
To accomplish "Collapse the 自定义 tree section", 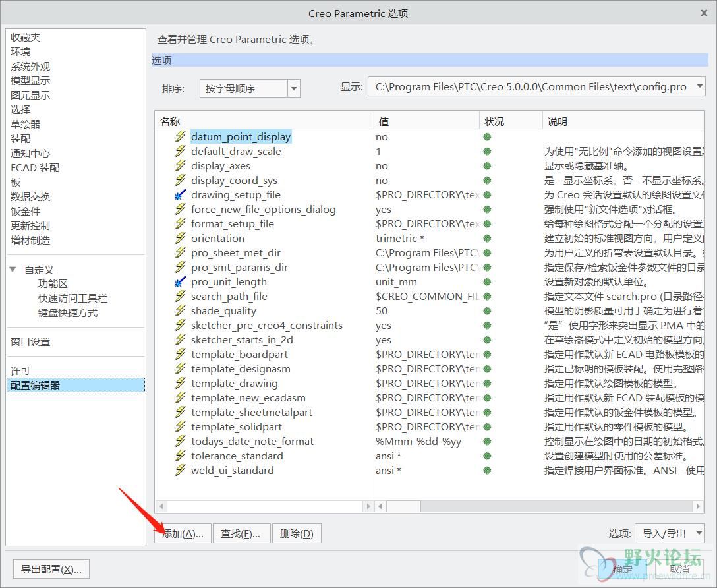I will (x=13, y=270).
